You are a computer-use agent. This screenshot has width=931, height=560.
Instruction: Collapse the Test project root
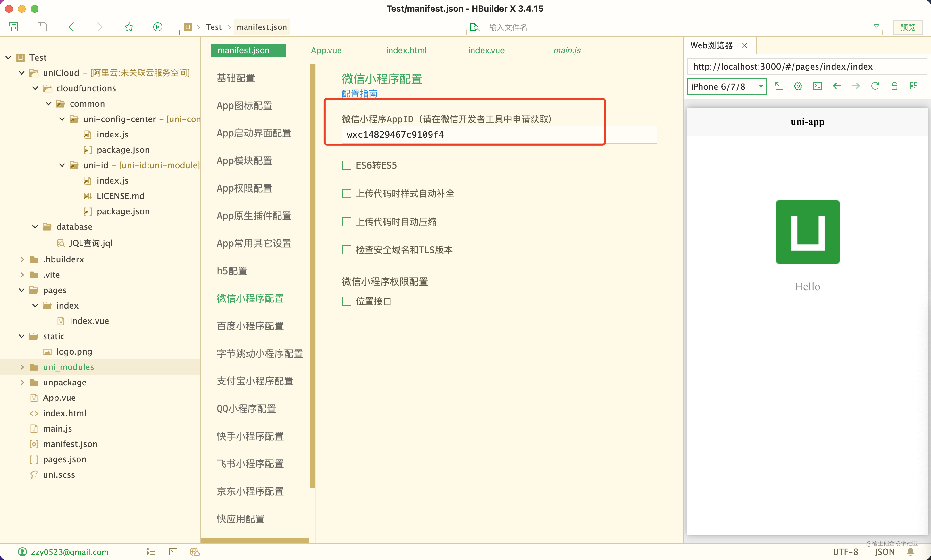pyautogui.click(x=8, y=57)
